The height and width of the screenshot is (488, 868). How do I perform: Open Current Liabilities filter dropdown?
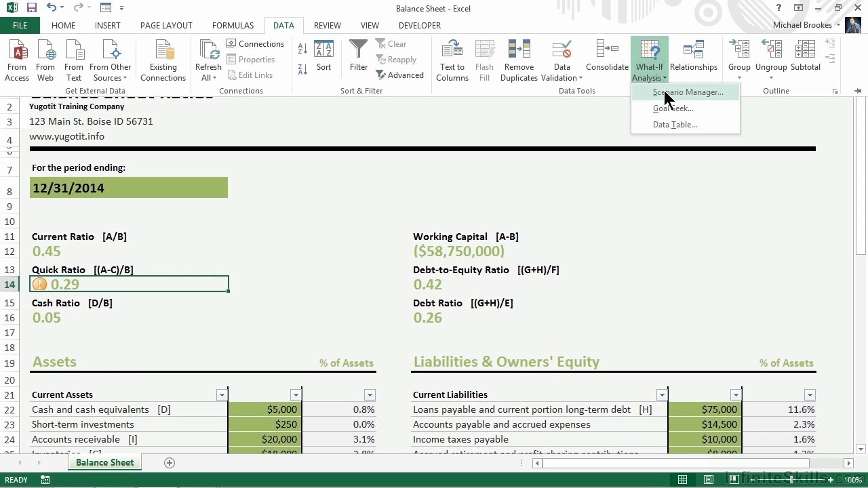click(661, 394)
